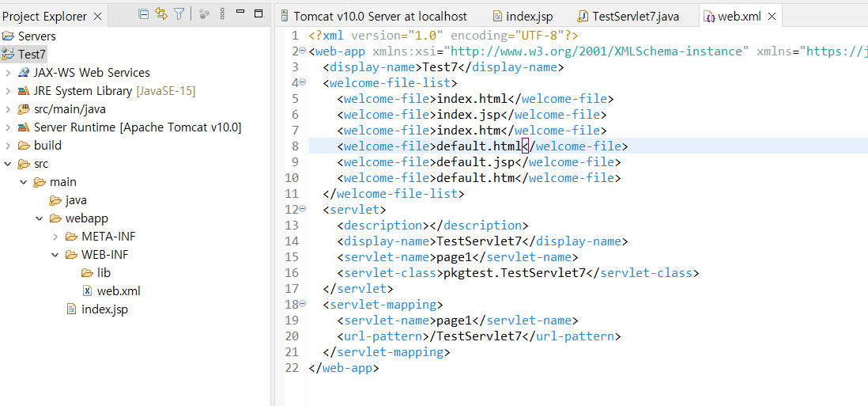The image size is (868, 406).
Task: Click the WEB-INF folder icon
Action: [x=71, y=255]
